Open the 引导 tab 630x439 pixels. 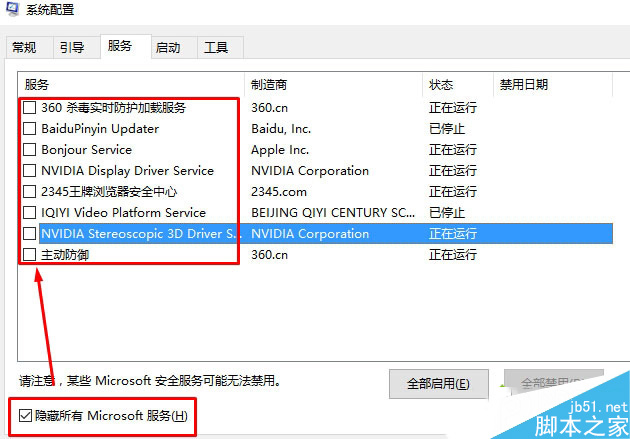(x=71, y=48)
